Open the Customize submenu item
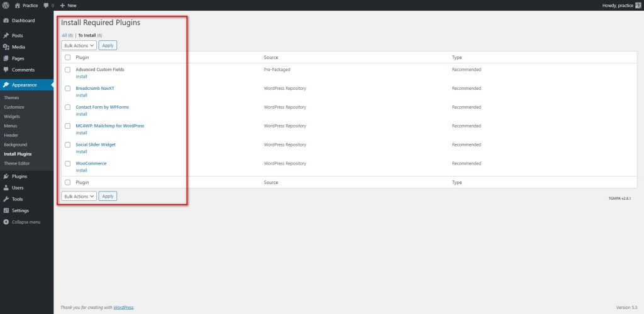 click(14, 107)
